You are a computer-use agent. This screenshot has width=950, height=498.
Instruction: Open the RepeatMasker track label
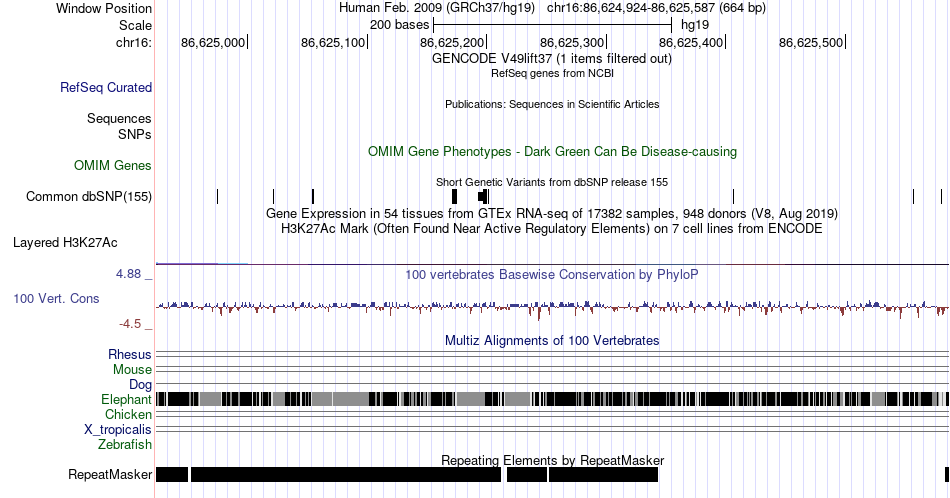tap(110, 474)
